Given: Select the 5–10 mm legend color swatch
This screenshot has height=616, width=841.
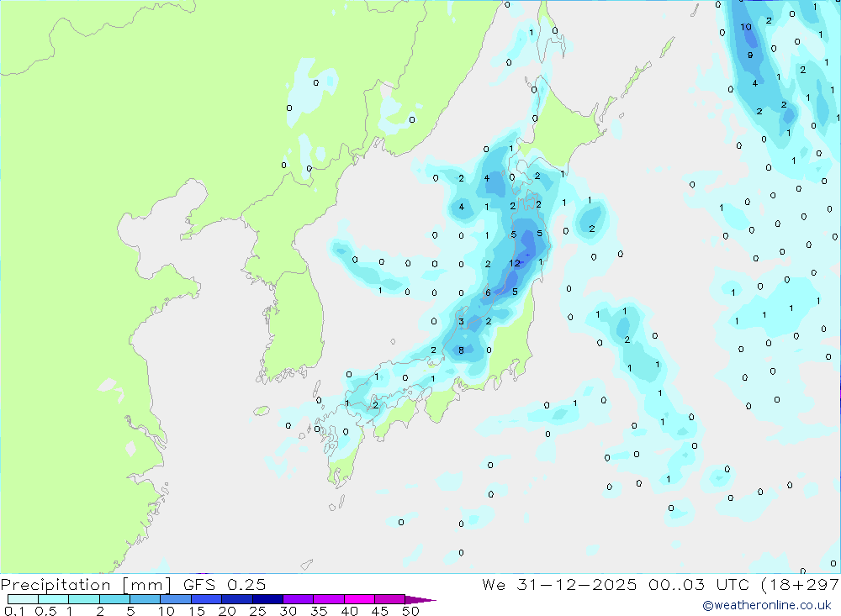Looking at the screenshot, I should (x=145, y=599).
